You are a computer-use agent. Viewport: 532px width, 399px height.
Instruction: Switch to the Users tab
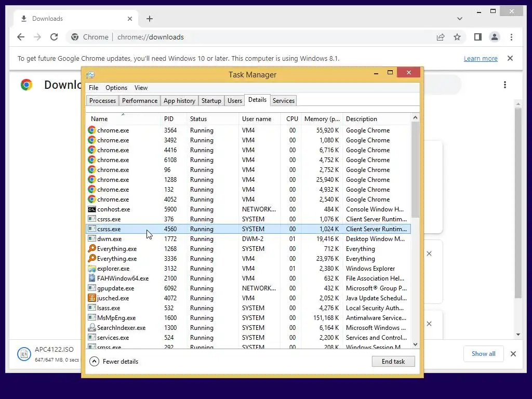pyautogui.click(x=235, y=101)
